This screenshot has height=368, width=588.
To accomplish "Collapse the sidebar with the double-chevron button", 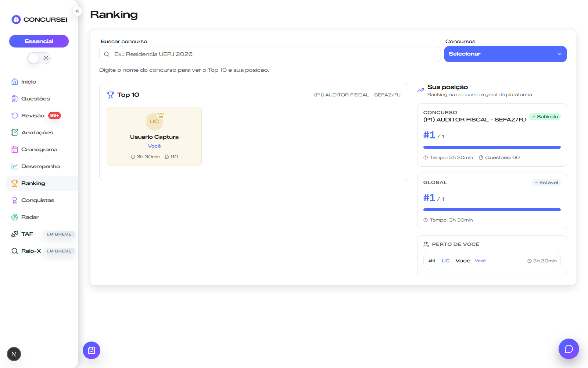I will pyautogui.click(x=77, y=11).
